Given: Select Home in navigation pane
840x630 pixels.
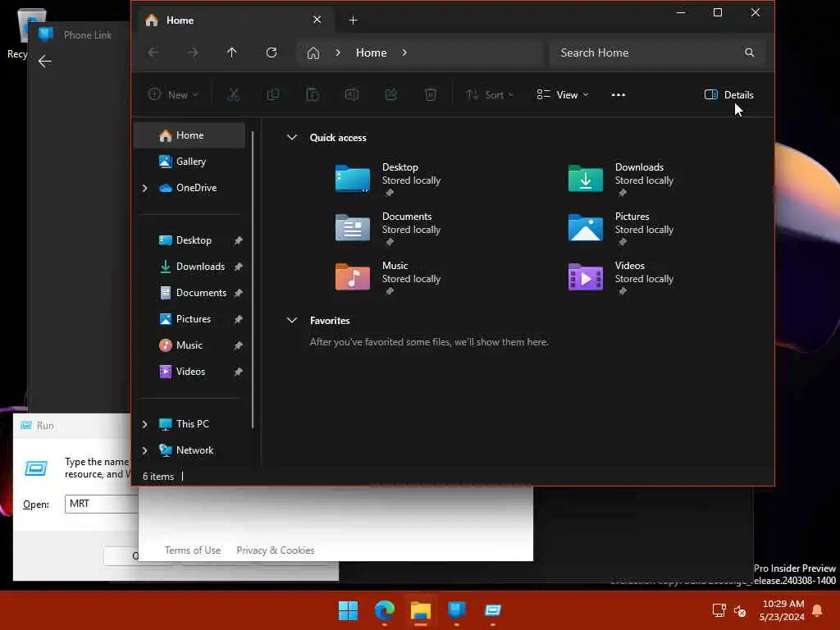Looking at the screenshot, I should click(189, 135).
